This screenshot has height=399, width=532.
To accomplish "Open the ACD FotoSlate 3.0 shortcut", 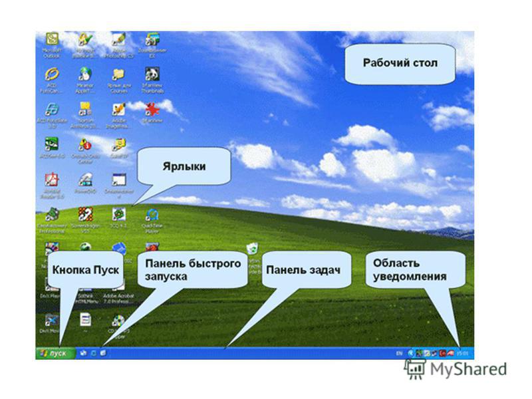I will (52, 109).
